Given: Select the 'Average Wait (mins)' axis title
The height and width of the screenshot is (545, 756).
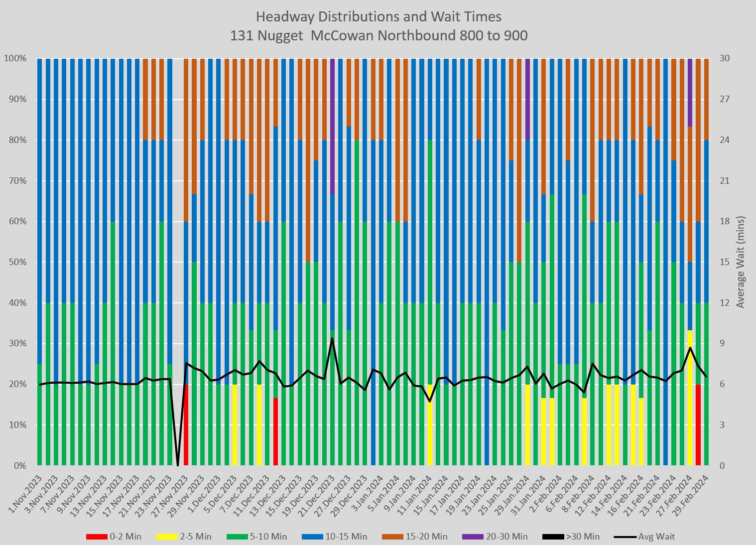Looking at the screenshot, I should [x=741, y=262].
